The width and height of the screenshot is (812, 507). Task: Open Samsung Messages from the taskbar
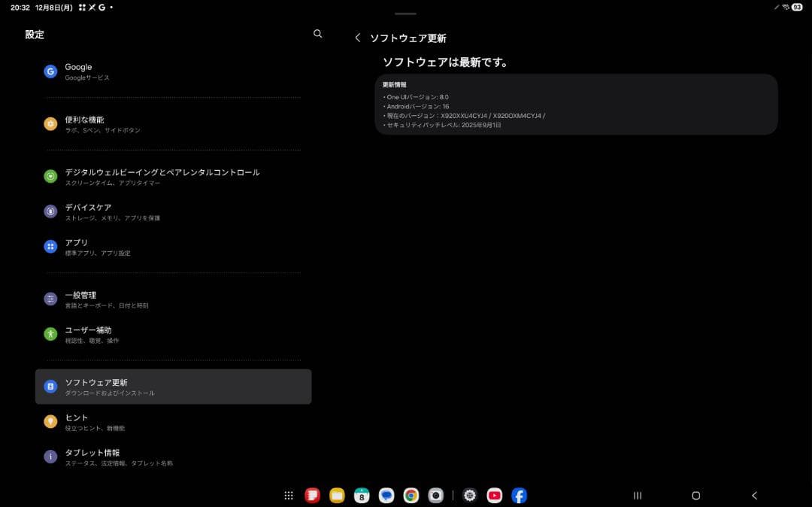coord(386,495)
